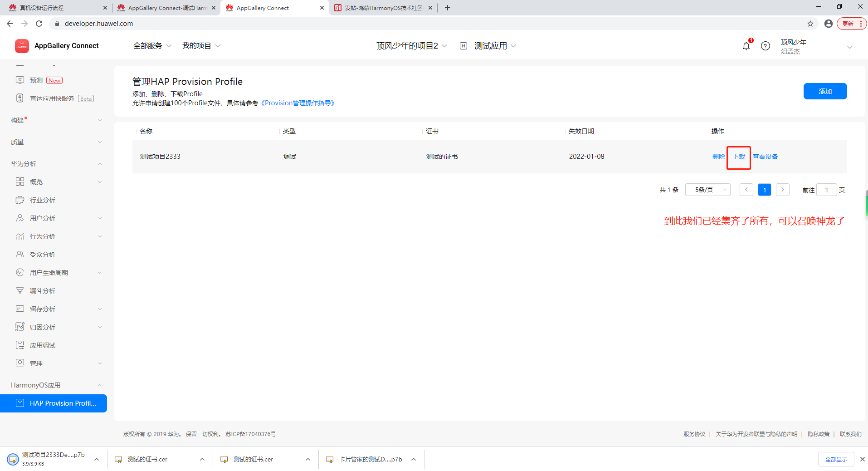
Task: Click the 全部显示 downloads button
Action: [x=836, y=459]
